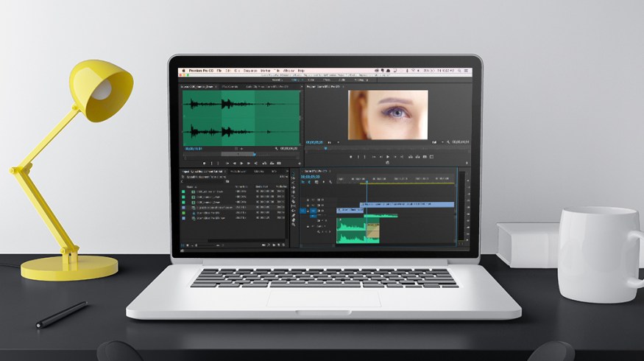644x361 pixels.
Task: Select the Razor tool
Action: pyautogui.click(x=293, y=201)
